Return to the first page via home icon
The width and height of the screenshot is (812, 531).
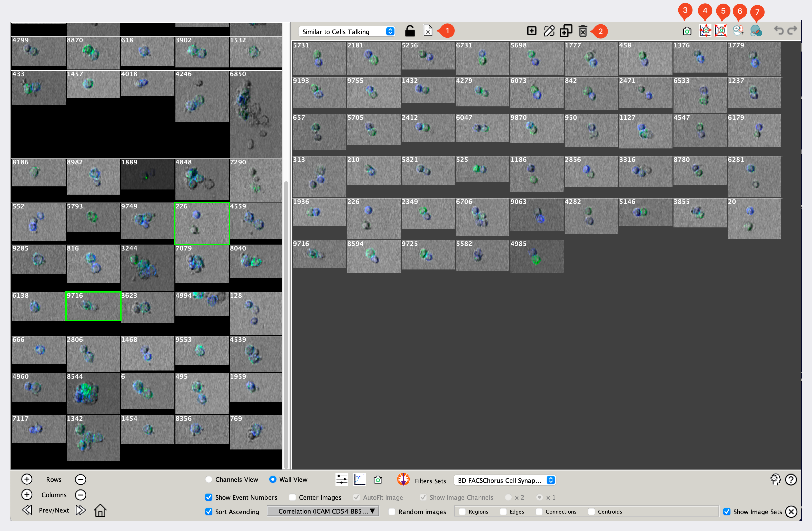click(100, 510)
